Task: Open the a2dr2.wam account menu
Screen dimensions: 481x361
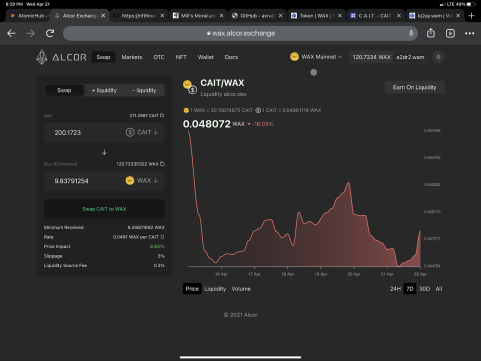Action: tap(410, 57)
